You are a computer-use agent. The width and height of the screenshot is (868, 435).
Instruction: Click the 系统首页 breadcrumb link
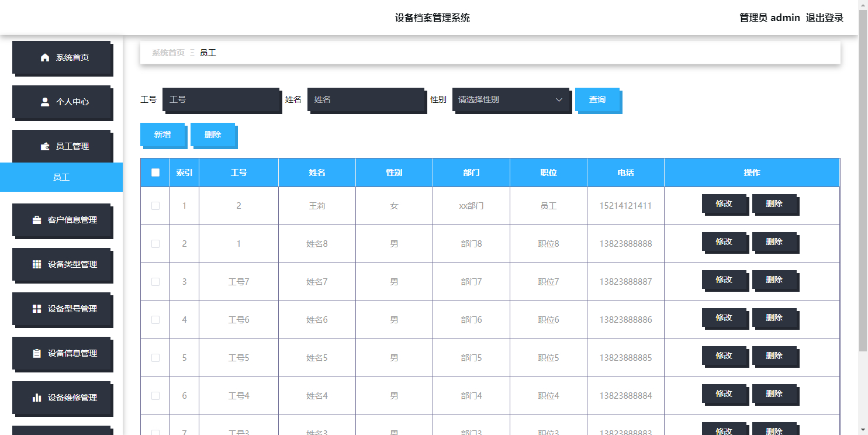168,53
